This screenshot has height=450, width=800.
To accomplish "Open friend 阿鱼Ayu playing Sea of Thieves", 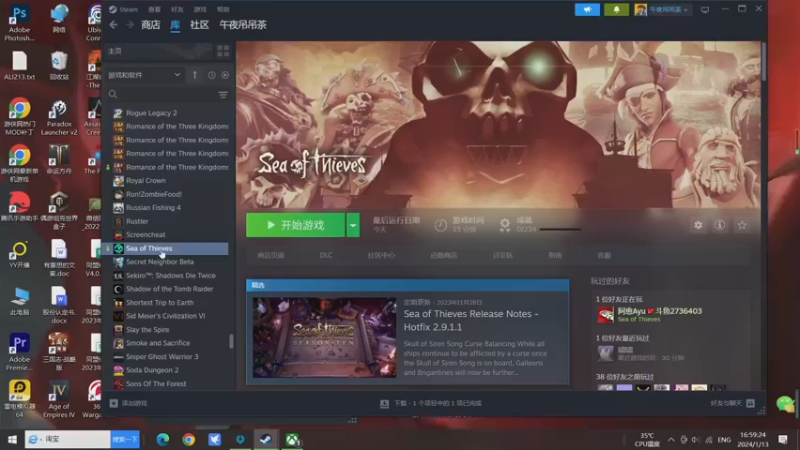I will (649, 315).
